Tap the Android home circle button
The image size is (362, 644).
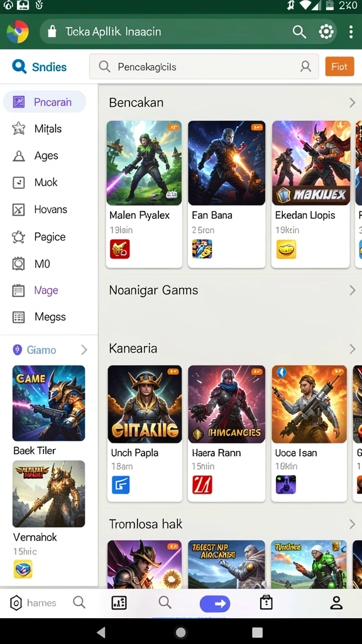(180, 632)
